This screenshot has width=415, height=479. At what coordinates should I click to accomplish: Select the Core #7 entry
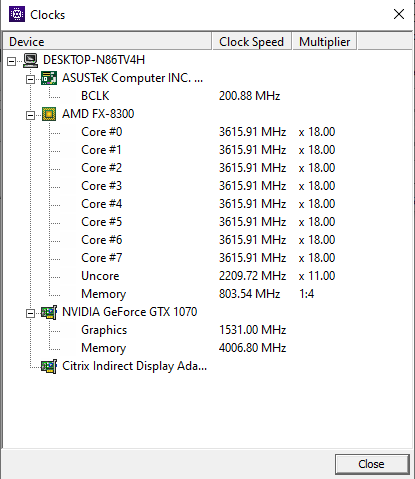(102, 258)
